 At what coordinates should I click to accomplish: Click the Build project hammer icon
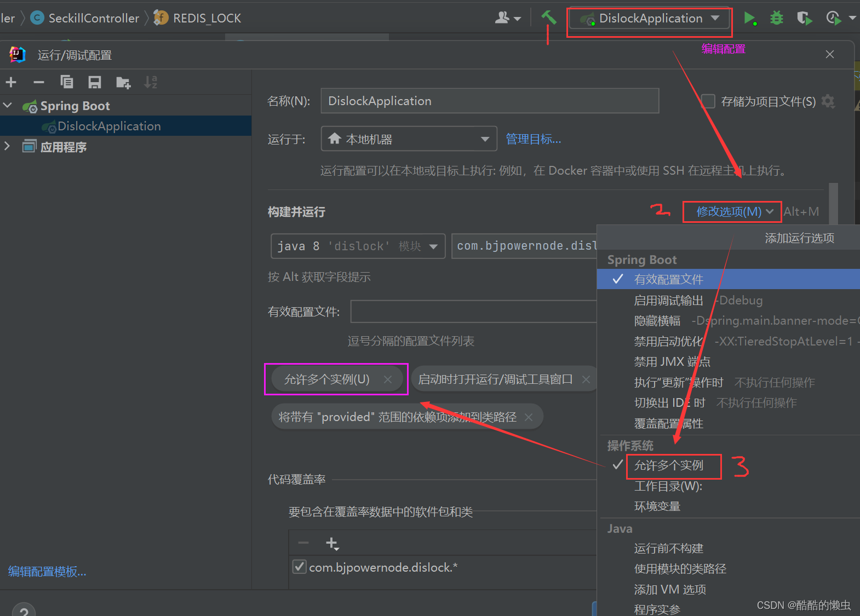548,18
